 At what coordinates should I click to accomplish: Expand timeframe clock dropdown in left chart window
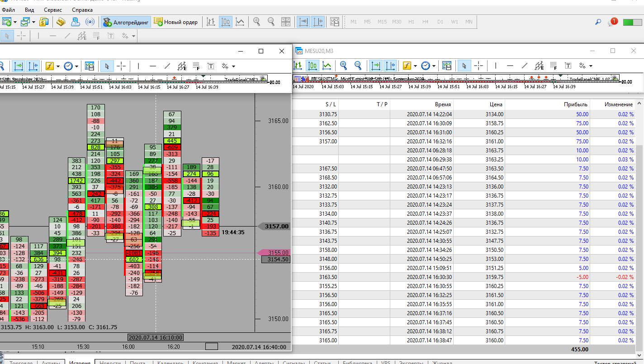click(x=76, y=66)
